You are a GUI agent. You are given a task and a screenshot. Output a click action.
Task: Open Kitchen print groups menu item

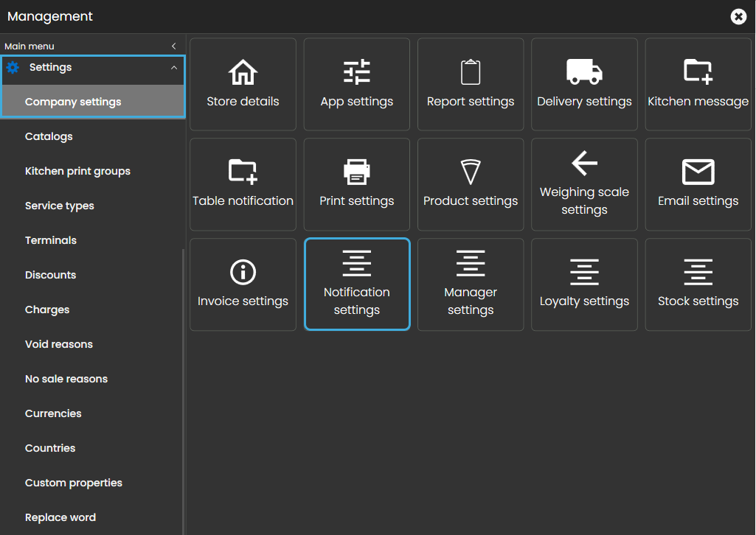point(77,171)
